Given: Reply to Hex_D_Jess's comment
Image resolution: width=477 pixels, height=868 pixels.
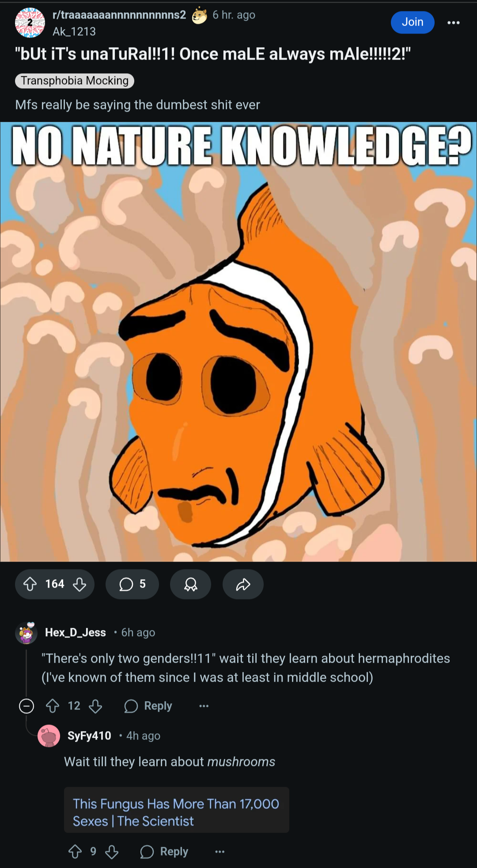Looking at the screenshot, I should [x=148, y=706].
